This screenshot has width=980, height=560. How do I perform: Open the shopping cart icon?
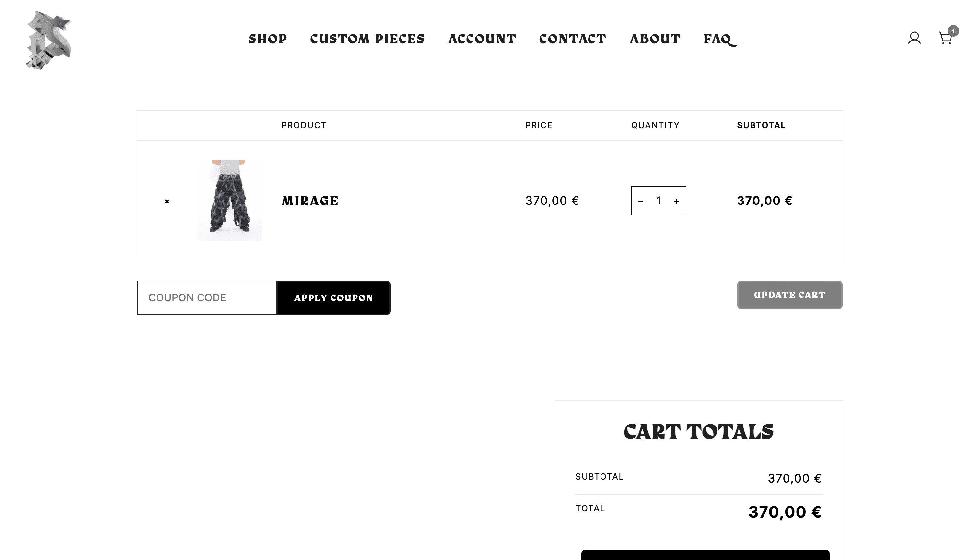945,39
